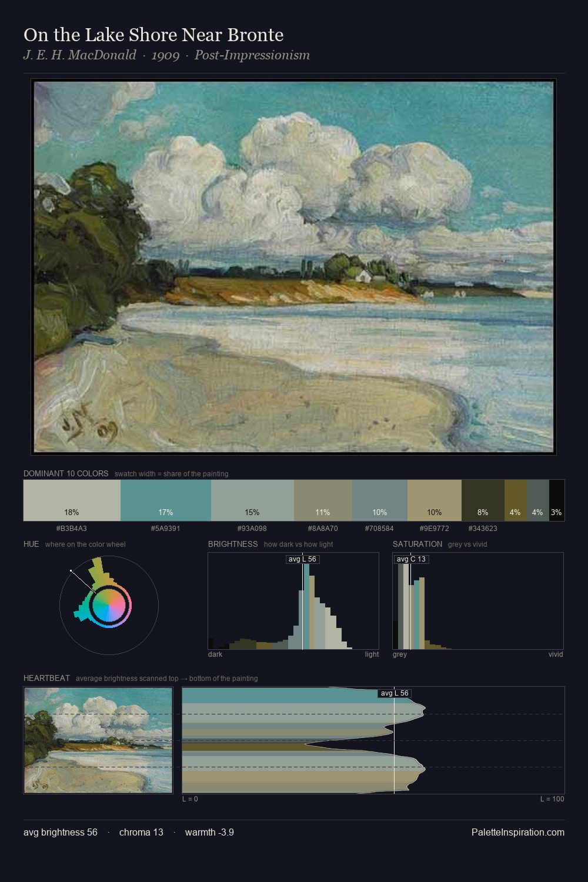Click the hex label #708584
Screen dimensions: 588x882
pos(380,529)
